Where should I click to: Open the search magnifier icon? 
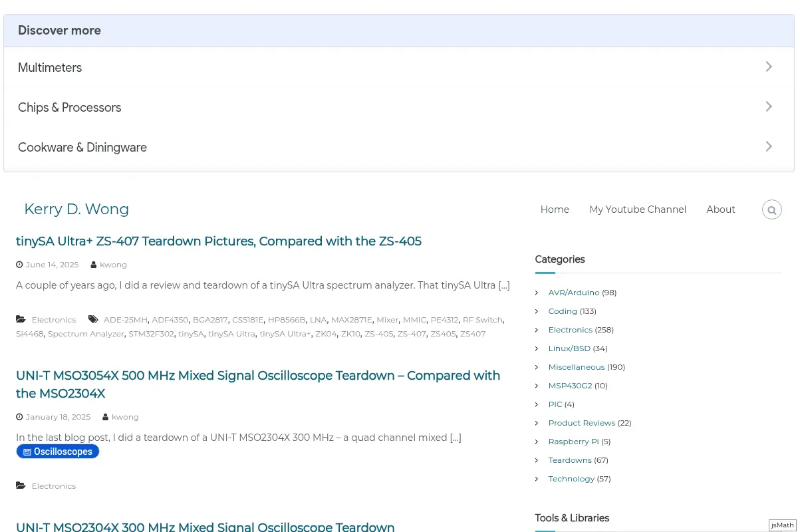pos(771,210)
